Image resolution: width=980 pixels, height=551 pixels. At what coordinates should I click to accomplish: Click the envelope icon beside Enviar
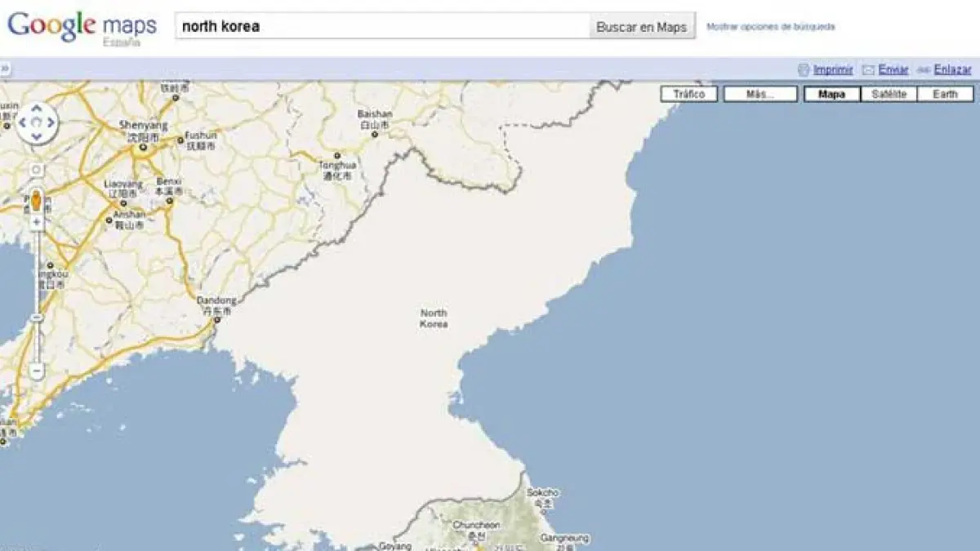click(x=868, y=70)
